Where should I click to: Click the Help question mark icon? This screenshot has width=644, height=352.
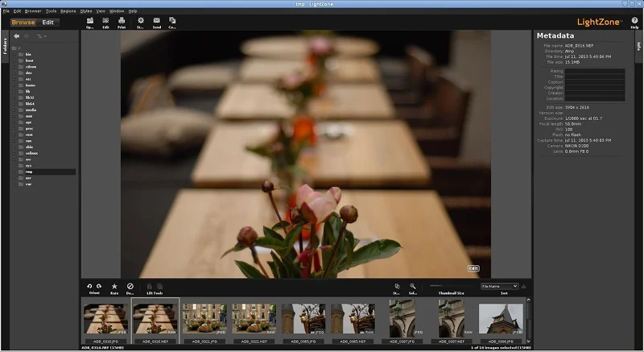pos(634,19)
